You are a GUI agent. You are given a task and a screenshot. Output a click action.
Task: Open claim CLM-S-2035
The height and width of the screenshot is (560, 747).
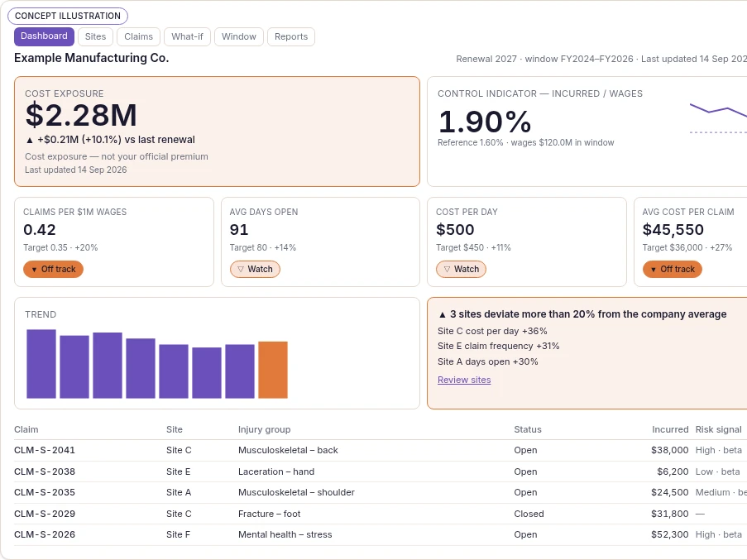45,492
